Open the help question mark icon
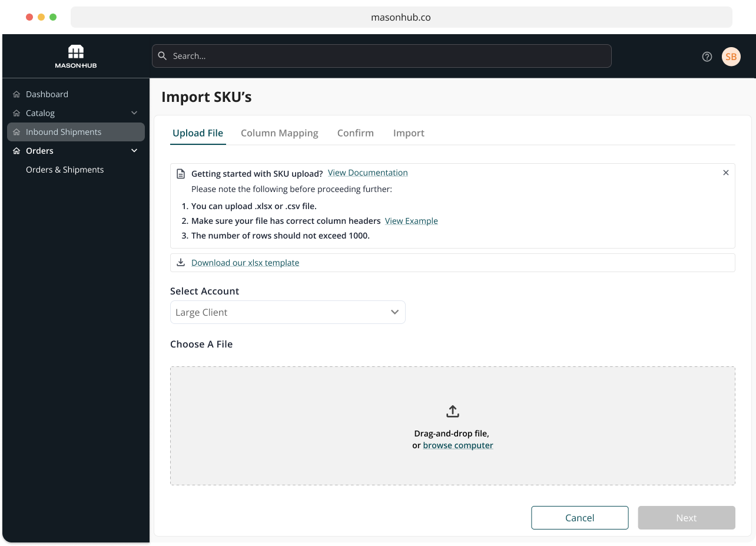Viewport: 756px width, 546px height. tap(707, 57)
